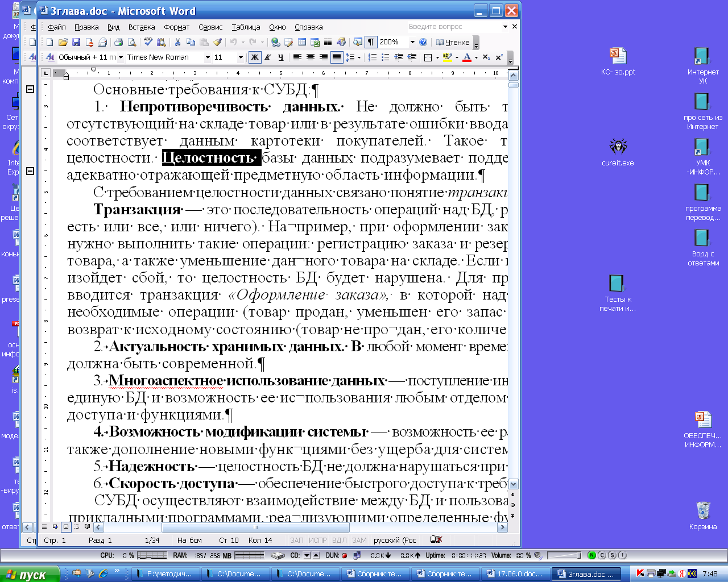Toggle underline (Ч) formatting
The width and height of the screenshot is (728, 582).
point(280,57)
